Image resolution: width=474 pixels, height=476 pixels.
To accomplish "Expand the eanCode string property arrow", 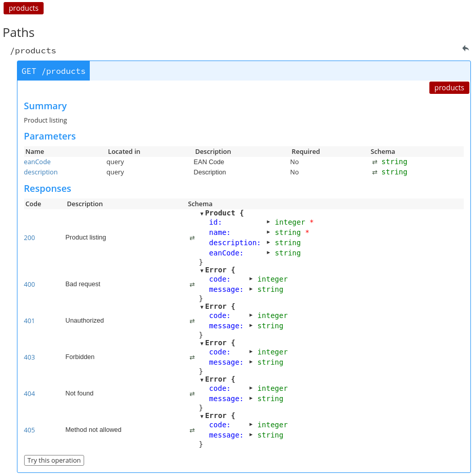I will coord(268,253).
